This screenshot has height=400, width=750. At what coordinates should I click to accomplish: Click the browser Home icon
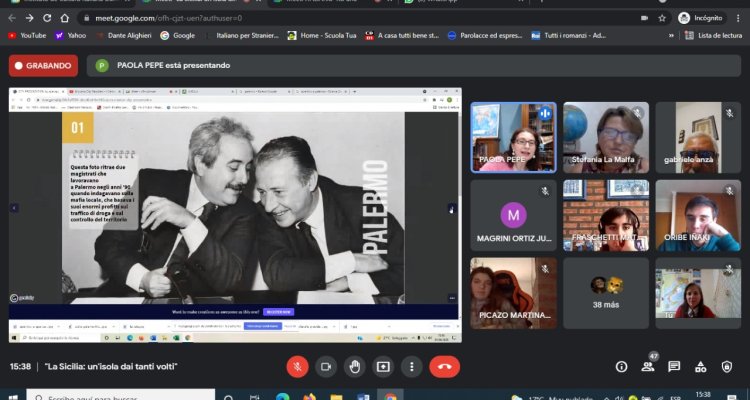point(65,18)
